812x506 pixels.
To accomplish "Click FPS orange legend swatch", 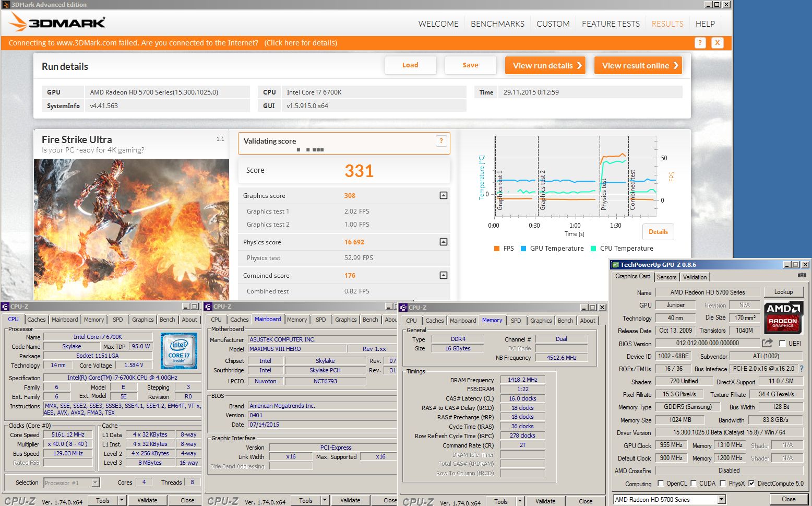I will coord(497,249).
